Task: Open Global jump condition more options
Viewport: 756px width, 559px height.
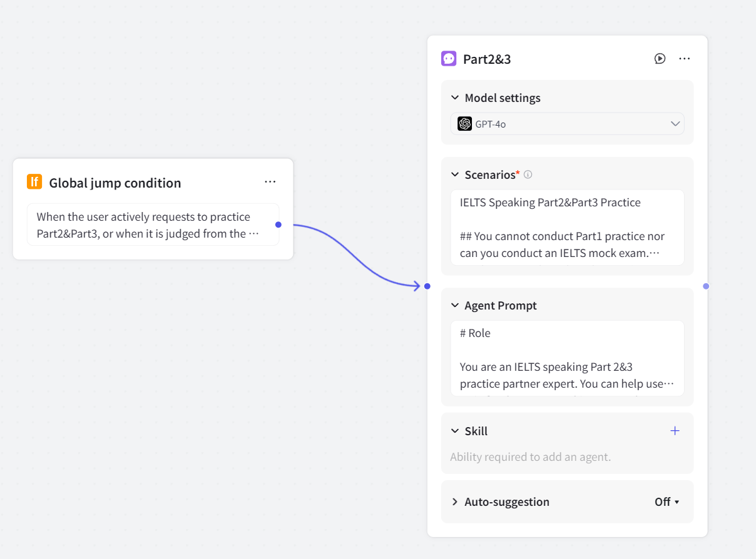Action: [x=270, y=182]
